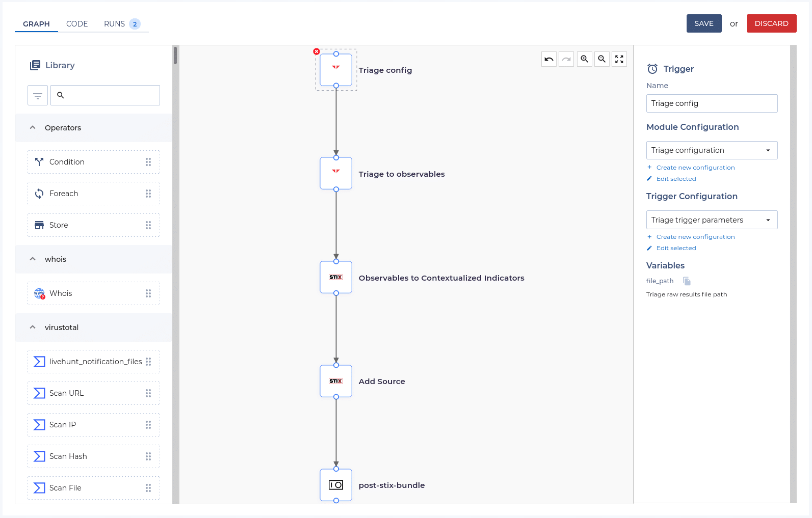
Task: Focus the library search field
Action: pos(105,95)
